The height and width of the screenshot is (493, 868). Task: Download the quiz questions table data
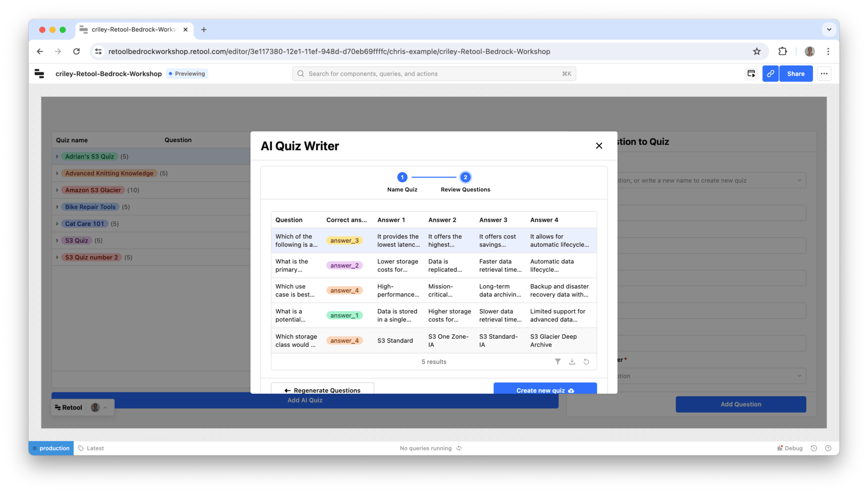click(x=572, y=361)
